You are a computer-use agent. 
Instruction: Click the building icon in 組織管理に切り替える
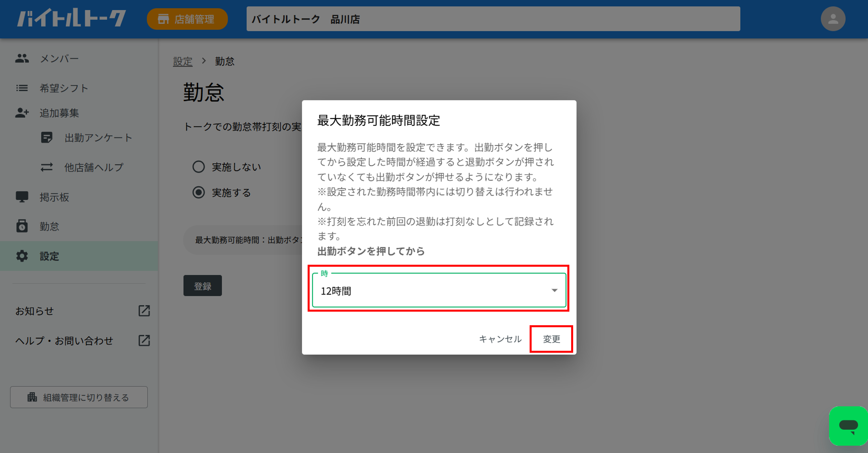pyautogui.click(x=32, y=397)
